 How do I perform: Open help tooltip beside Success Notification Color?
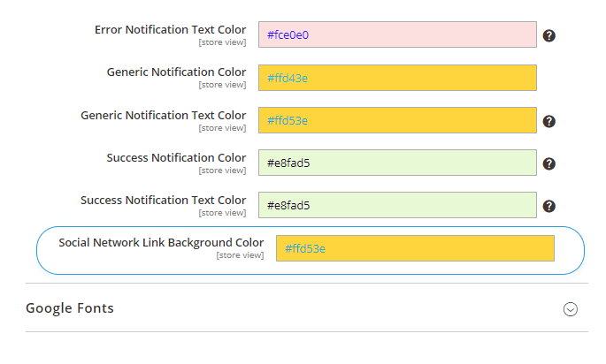click(548, 163)
